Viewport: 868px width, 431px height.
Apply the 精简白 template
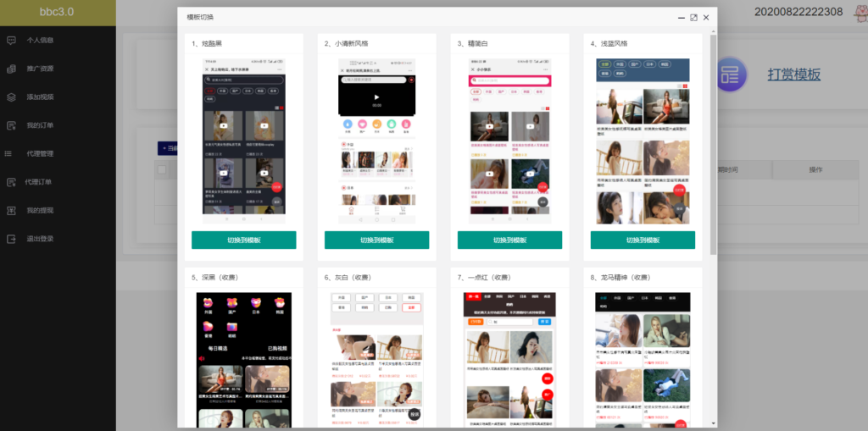click(x=509, y=240)
